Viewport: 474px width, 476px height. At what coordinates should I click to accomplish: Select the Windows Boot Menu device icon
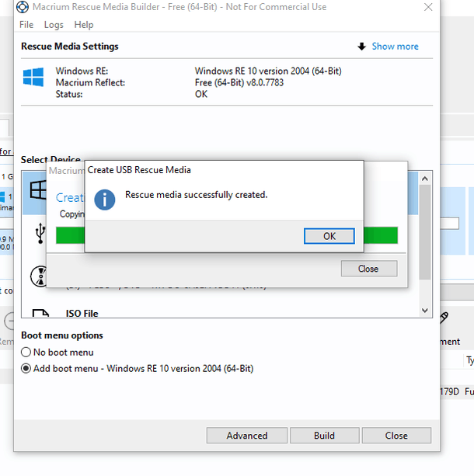click(x=37, y=190)
